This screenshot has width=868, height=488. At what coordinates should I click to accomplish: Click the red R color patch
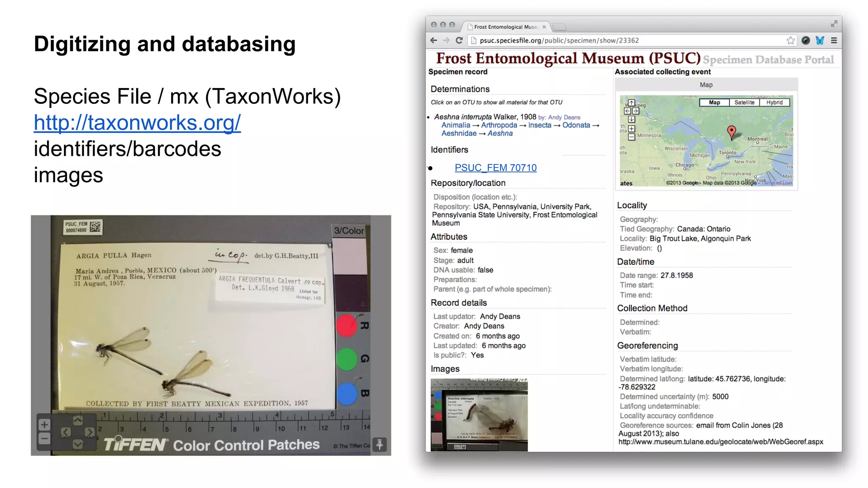point(346,326)
